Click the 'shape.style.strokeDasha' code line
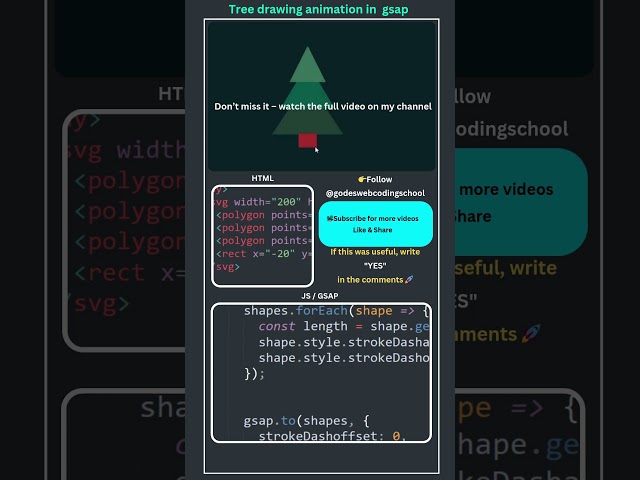 344,342
